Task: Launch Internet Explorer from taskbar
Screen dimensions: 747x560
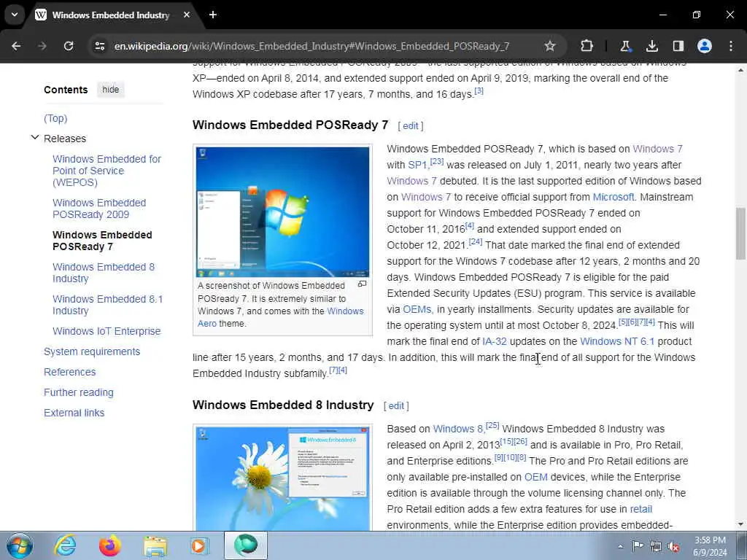Action: pos(65,545)
